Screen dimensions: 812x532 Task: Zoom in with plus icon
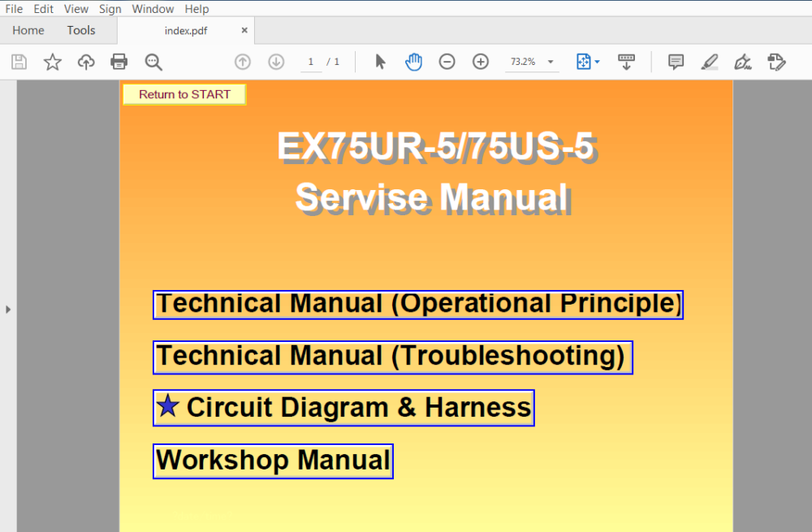(x=481, y=63)
